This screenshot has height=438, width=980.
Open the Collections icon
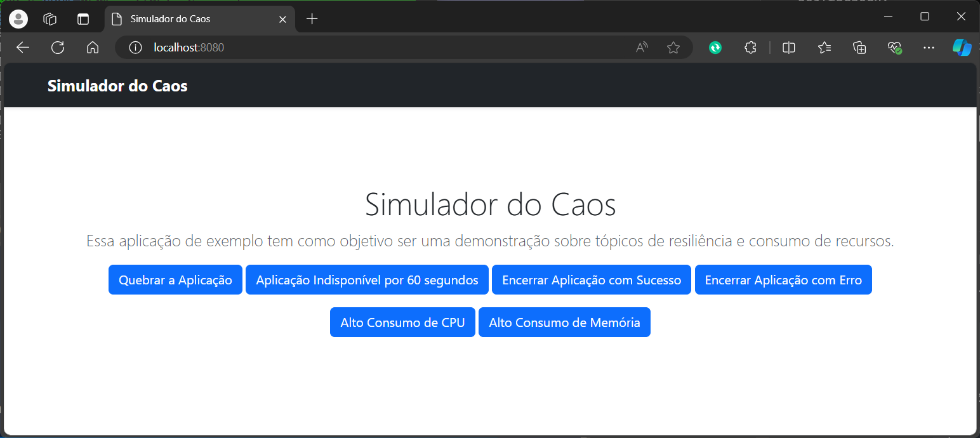pyautogui.click(x=859, y=48)
